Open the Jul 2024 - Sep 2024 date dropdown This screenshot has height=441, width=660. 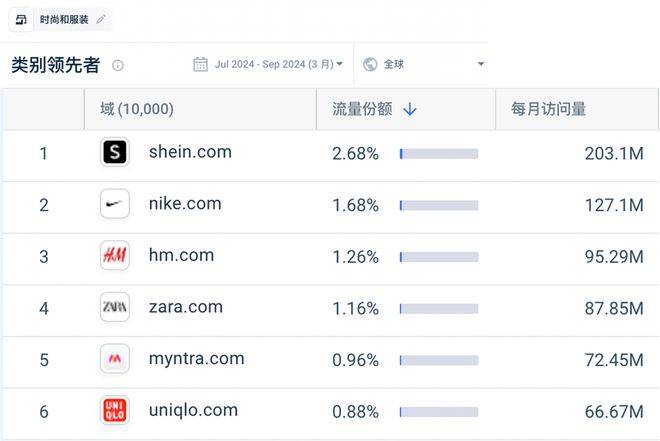[269, 65]
